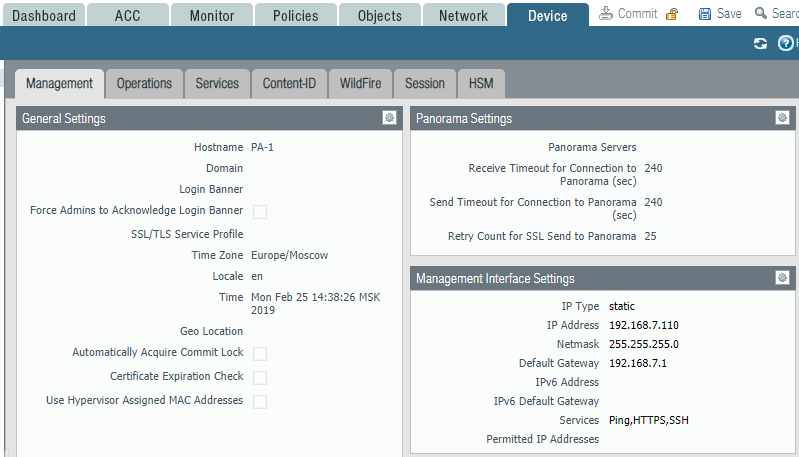This screenshot has width=799, height=457.
Task: Click the refresh arrows icon
Action: point(760,43)
